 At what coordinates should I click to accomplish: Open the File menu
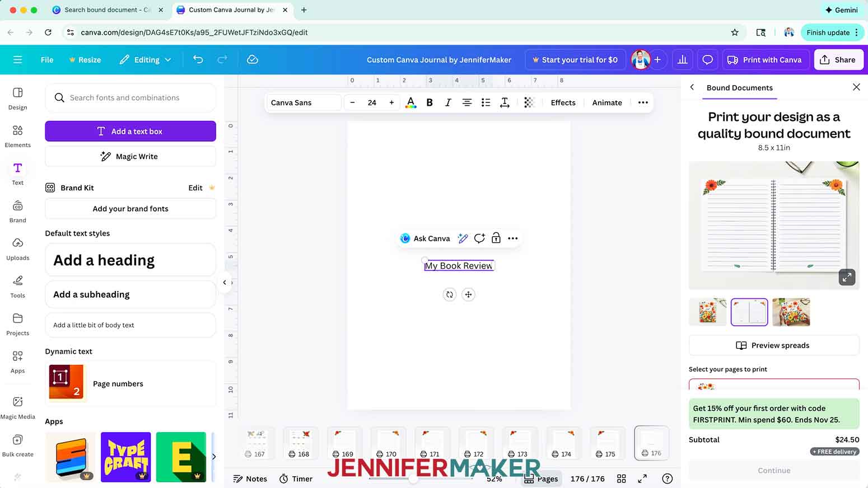coord(47,60)
